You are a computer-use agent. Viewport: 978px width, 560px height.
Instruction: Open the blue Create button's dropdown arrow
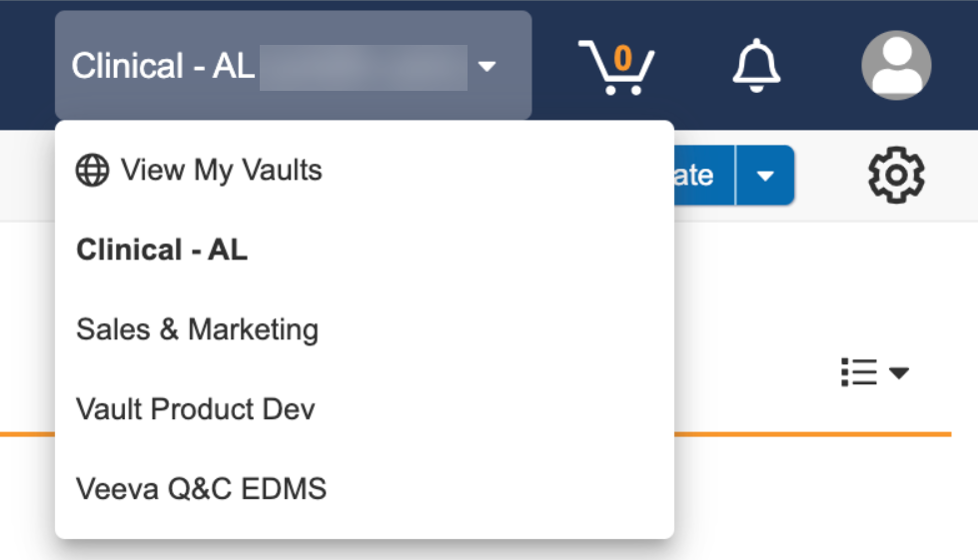click(x=765, y=176)
